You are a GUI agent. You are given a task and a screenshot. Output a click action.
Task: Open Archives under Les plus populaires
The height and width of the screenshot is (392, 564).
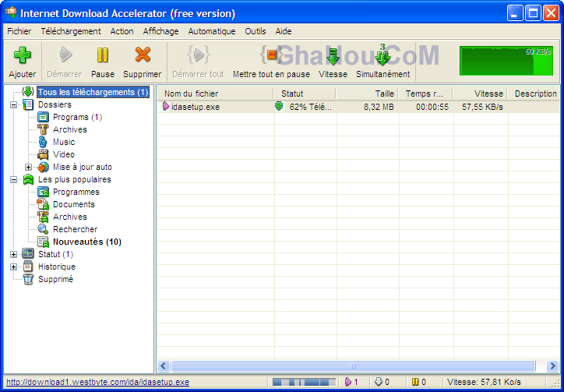pyautogui.click(x=70, y=217)
